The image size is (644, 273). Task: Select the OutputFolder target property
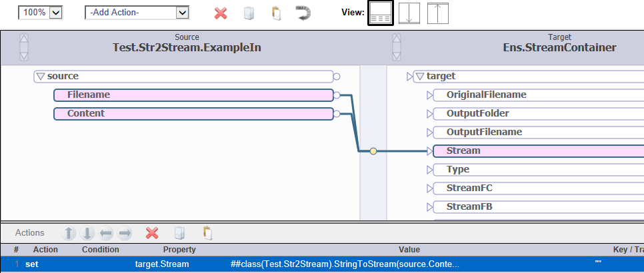pyautogui.click(x=539, y=114)
